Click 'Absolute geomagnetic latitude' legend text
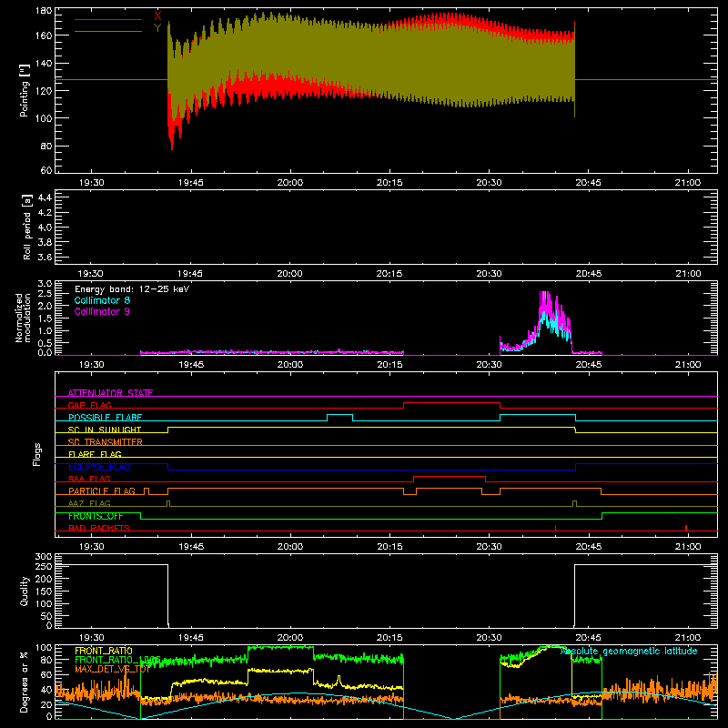The image size is (728, 728). click(629, 651)
